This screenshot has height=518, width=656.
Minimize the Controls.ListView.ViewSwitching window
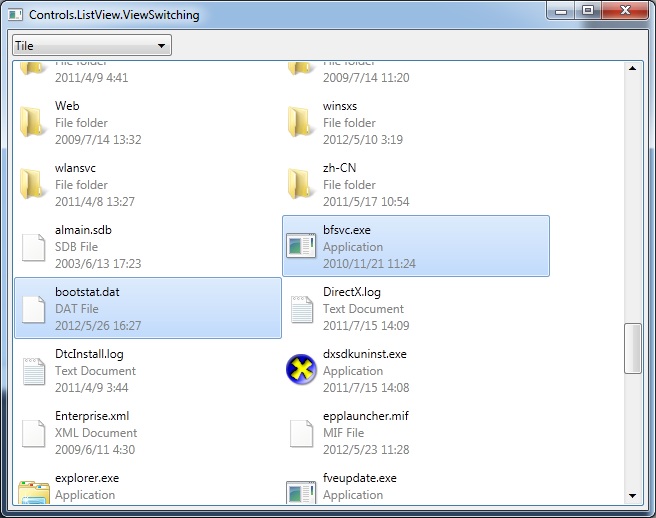561,11
